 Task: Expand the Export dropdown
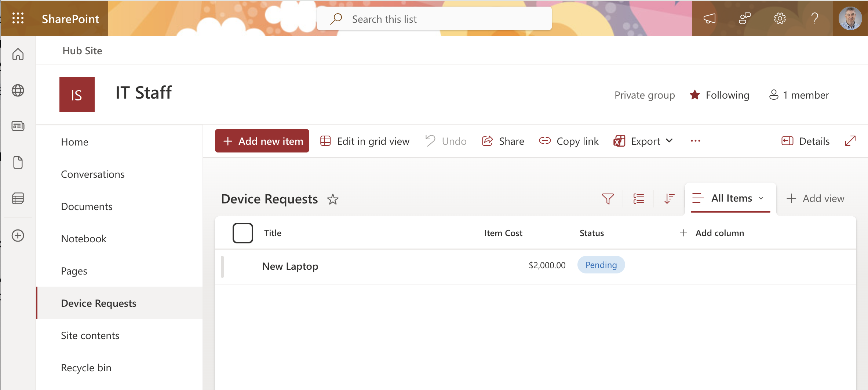coord(643,141)
